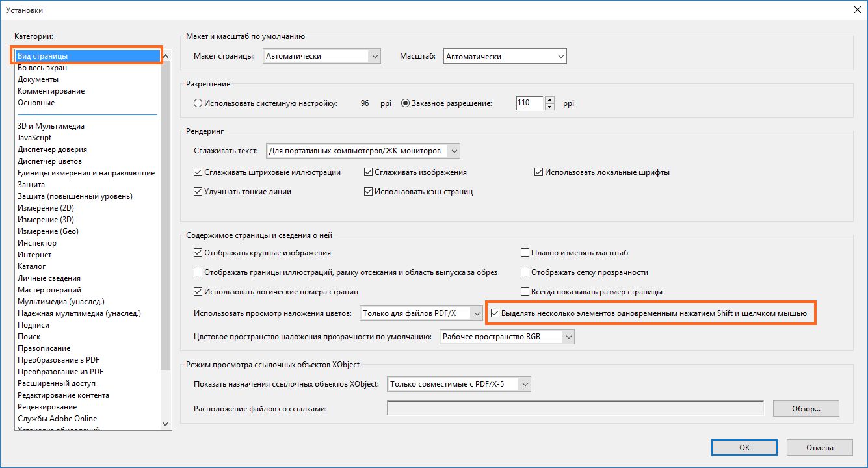This screenshot has width=868, height=468.
Task: Open the XObject назначения dropdown
Action: (x=459, y=384)
